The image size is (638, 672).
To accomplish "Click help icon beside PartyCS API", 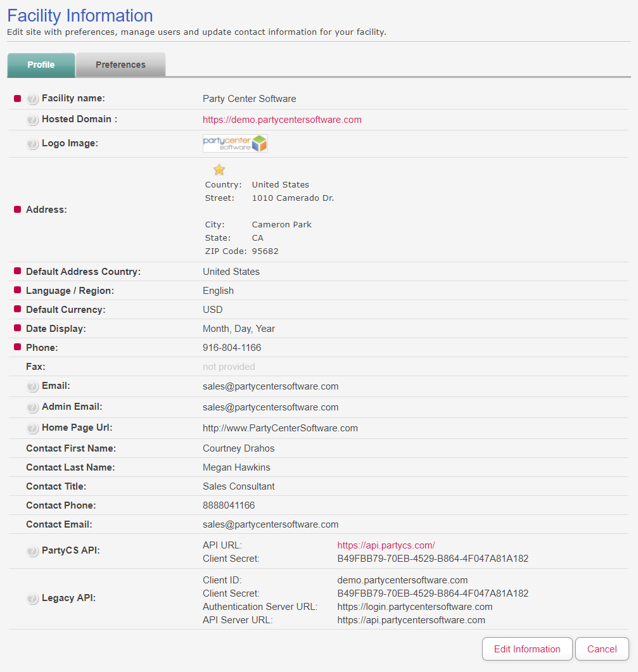I will [x=32, y=551].
